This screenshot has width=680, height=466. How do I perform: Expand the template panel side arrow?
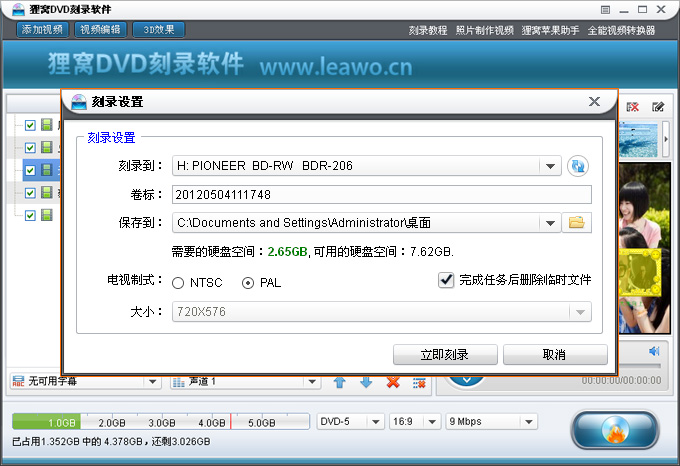pos(666,139)
